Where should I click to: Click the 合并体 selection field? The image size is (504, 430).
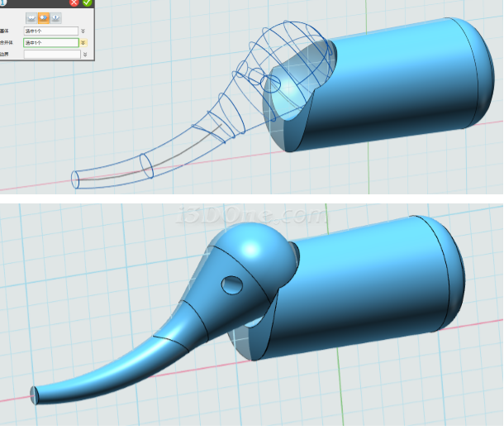point(50,42)
